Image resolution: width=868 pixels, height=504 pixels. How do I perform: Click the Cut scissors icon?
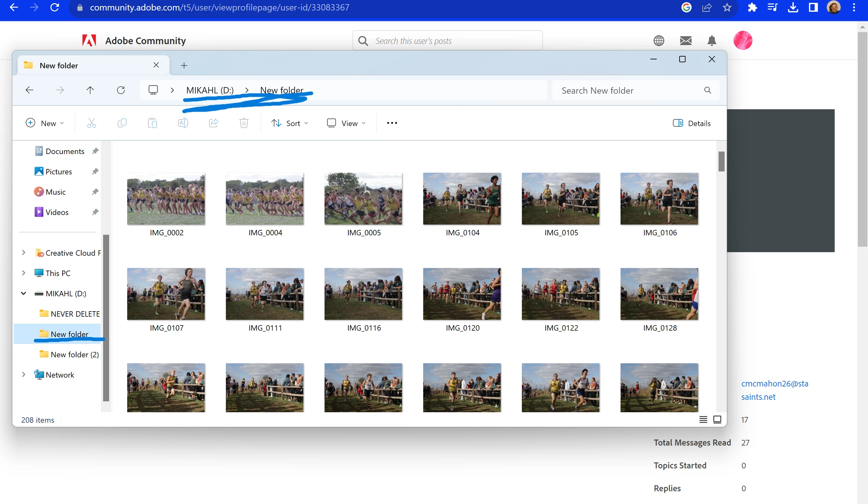coord(91,123)
